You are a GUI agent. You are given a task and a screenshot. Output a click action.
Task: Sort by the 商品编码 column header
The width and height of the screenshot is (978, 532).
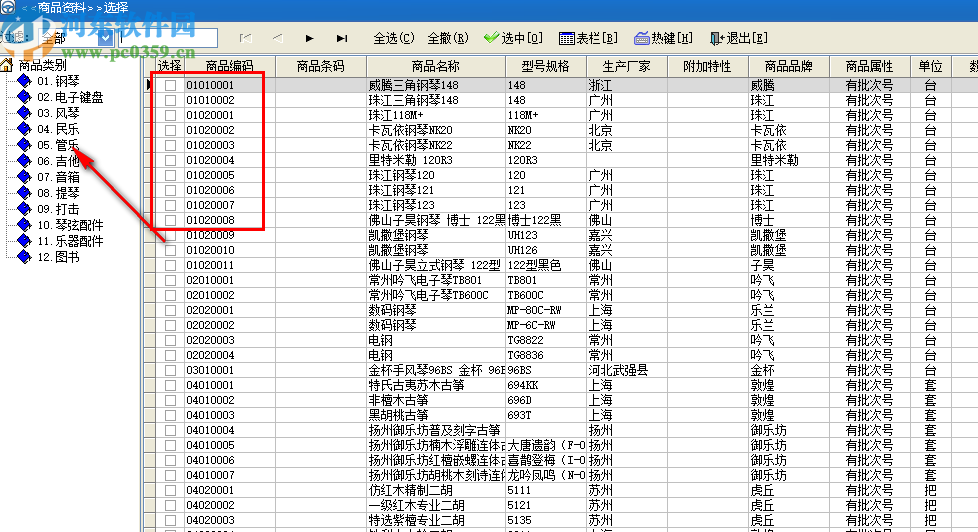(230, 66)
